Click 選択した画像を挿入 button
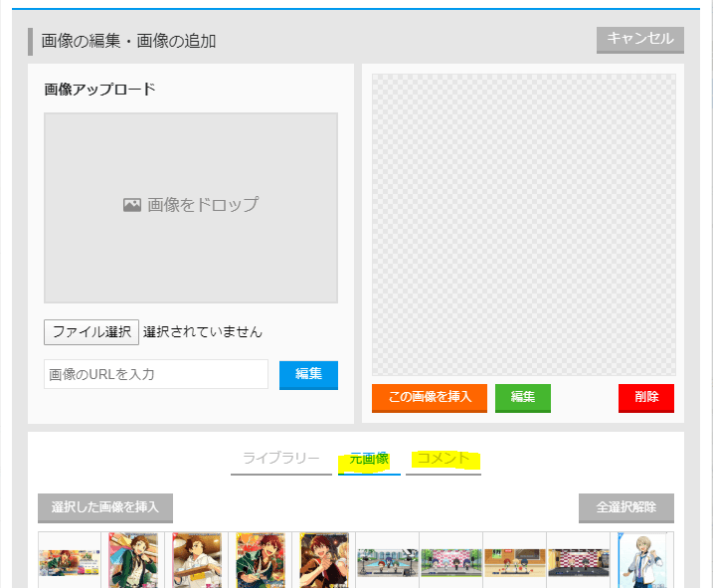This screenshot has height=588, width=713. pyautogui.click(x=105, y=507)
